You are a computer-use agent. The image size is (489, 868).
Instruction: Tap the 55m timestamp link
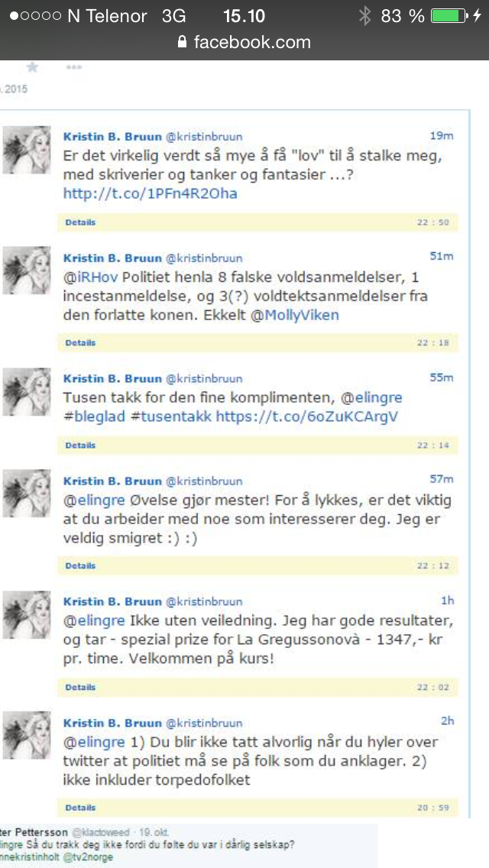pyautogui.click(x=442, y=377)
